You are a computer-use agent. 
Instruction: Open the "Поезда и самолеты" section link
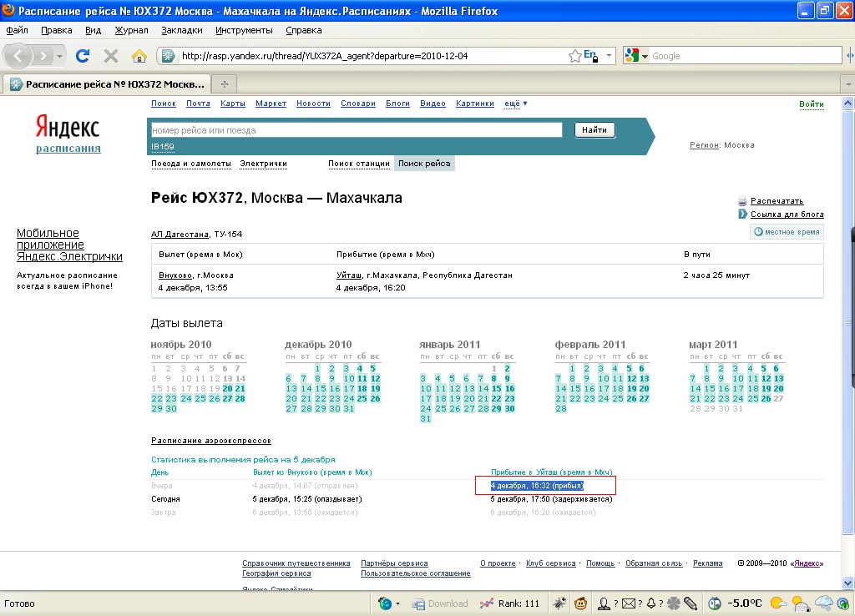tap(191, 164)
